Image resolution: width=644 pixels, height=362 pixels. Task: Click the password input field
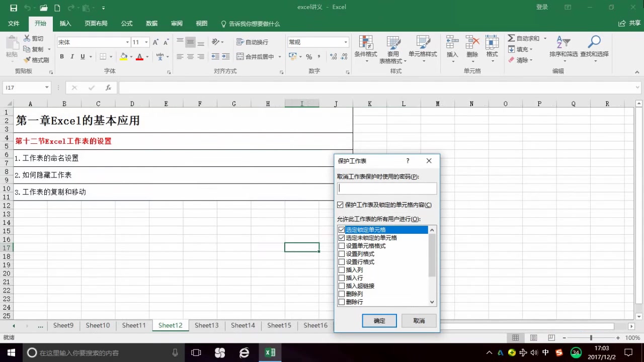pos(387,188)
